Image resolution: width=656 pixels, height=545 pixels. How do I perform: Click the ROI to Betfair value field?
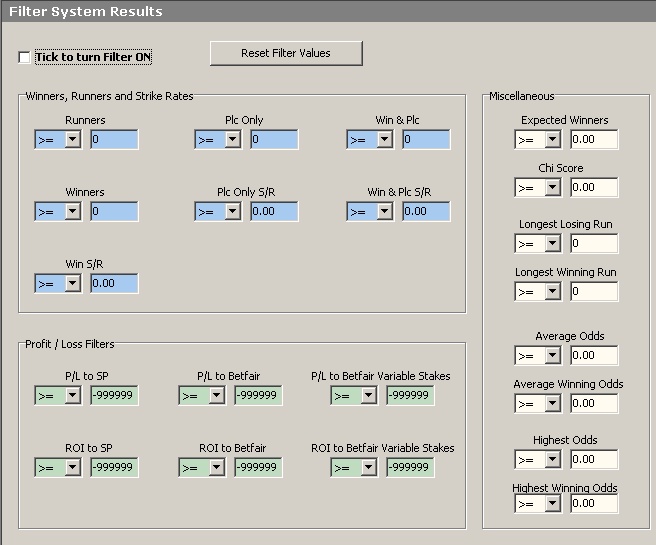258,468
